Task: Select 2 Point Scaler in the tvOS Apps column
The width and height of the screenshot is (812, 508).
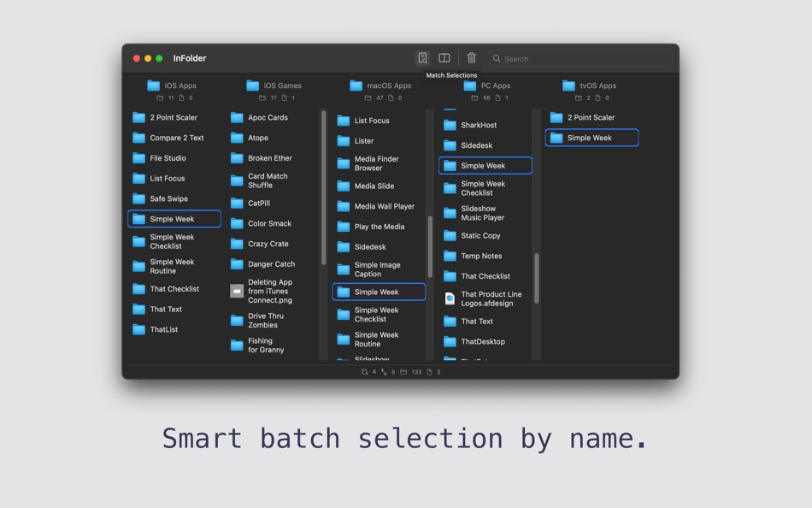Action: pyautogui.click(x=591, y=117)
